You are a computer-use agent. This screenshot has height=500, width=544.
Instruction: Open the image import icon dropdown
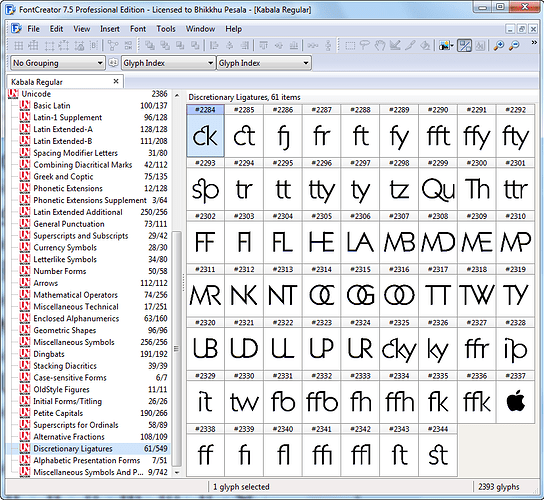coord(452,45)
